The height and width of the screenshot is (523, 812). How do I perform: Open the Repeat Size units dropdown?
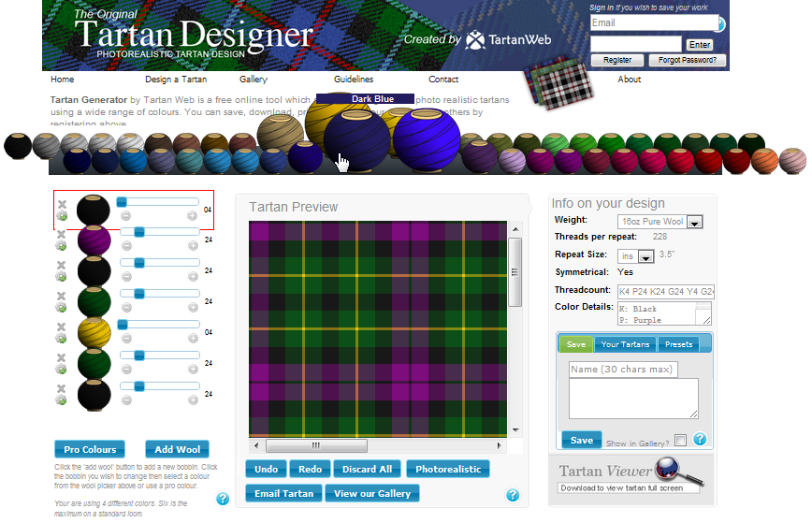point(645,257)
